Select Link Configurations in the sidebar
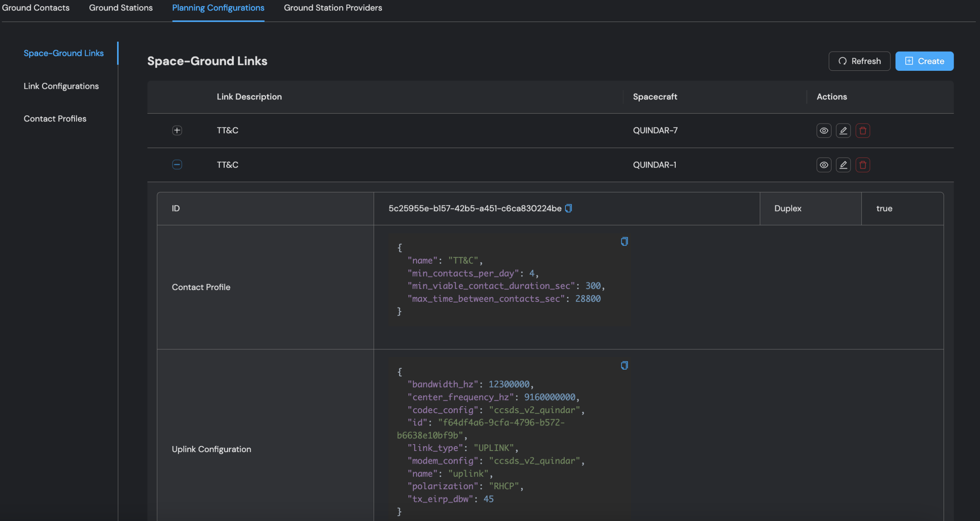The height and width of the screenshot is (521, 980). click(61, 86)
